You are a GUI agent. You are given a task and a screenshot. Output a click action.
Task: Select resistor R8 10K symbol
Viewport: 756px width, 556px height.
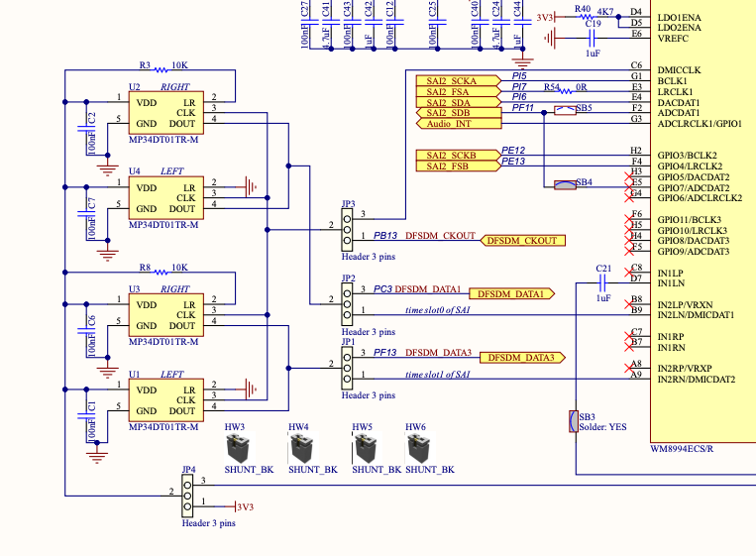coord(161,273)
